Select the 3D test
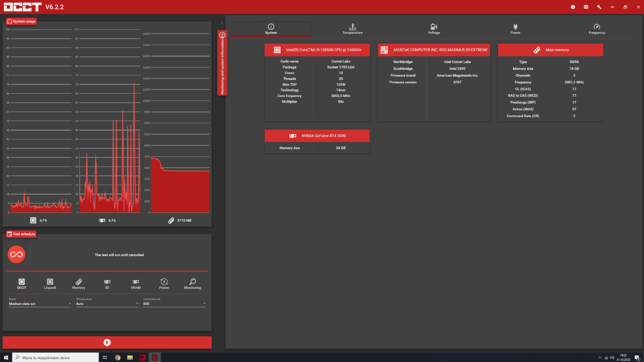Screen dimensions: 644x362 coord(107,284)
